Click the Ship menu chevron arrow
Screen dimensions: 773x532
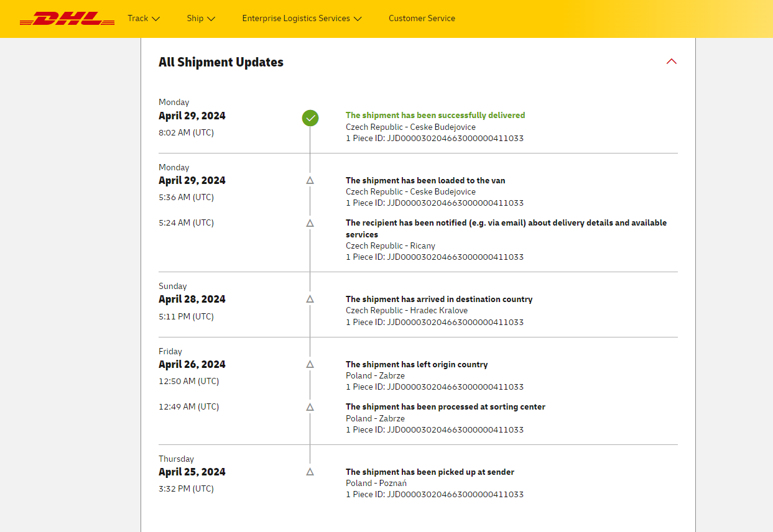click(x=211, y=19)
